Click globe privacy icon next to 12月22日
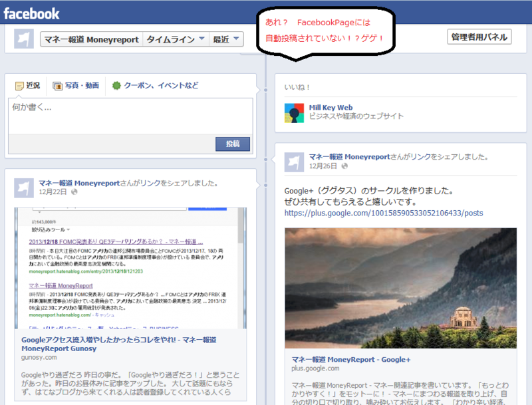 [74, 192]
